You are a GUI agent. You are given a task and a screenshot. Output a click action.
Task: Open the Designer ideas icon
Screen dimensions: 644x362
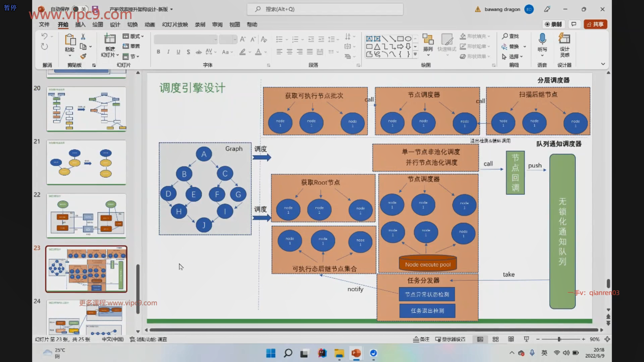564,40
